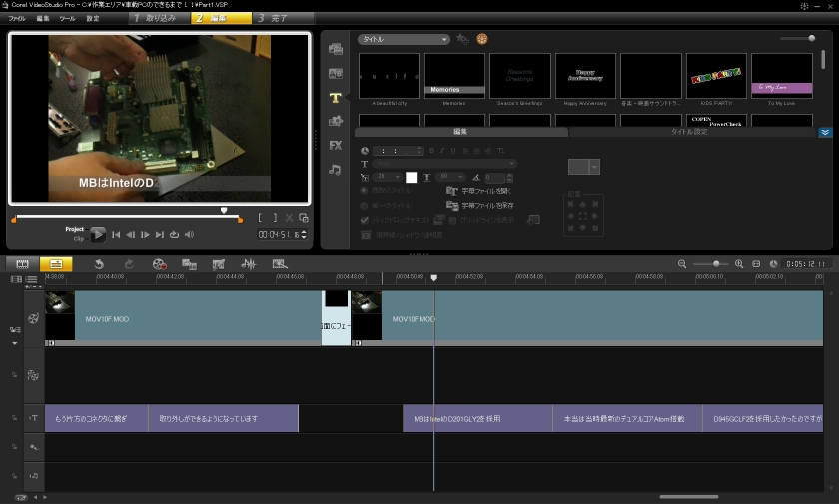The image size is (839, 504).
Task: Expand the タイトル library category dropdown
Action: pyautogui.click(x=404, y=39)
